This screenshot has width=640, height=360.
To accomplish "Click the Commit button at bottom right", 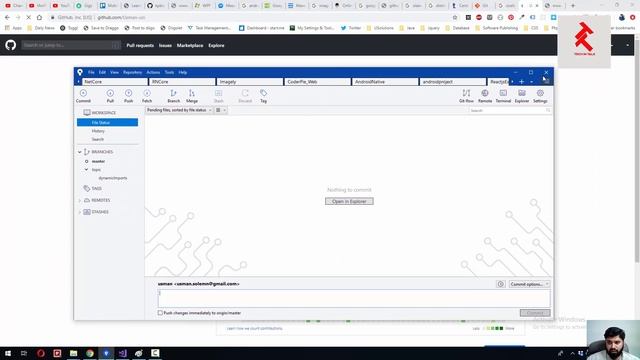I will pos(535,313).
